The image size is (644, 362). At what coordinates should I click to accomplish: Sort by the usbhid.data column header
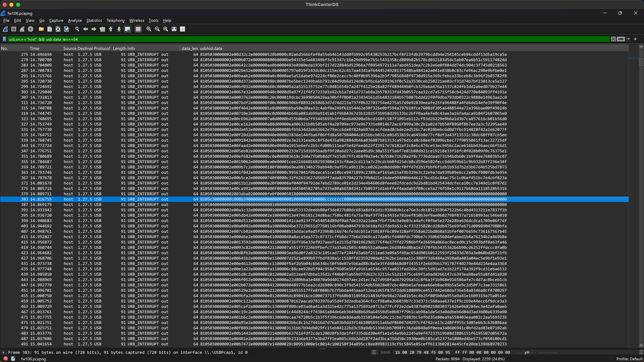(x=414, y=48)
